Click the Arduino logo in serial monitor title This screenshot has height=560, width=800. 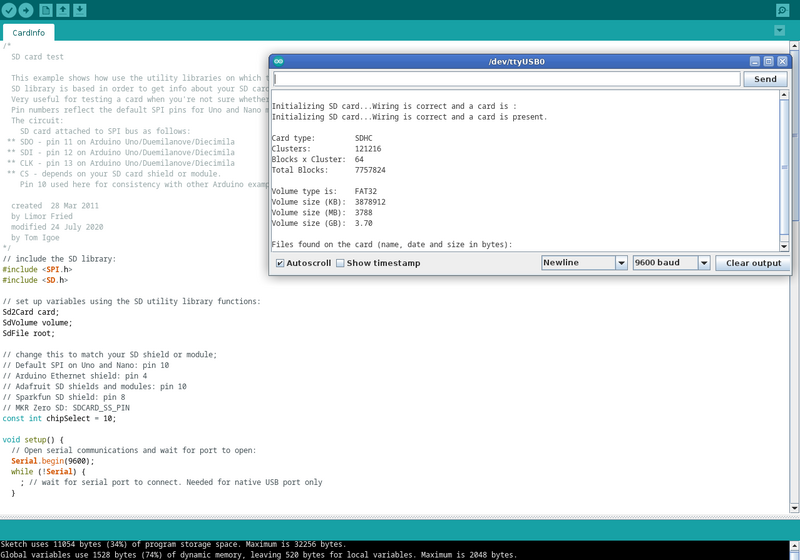click(x=279, y=61)
